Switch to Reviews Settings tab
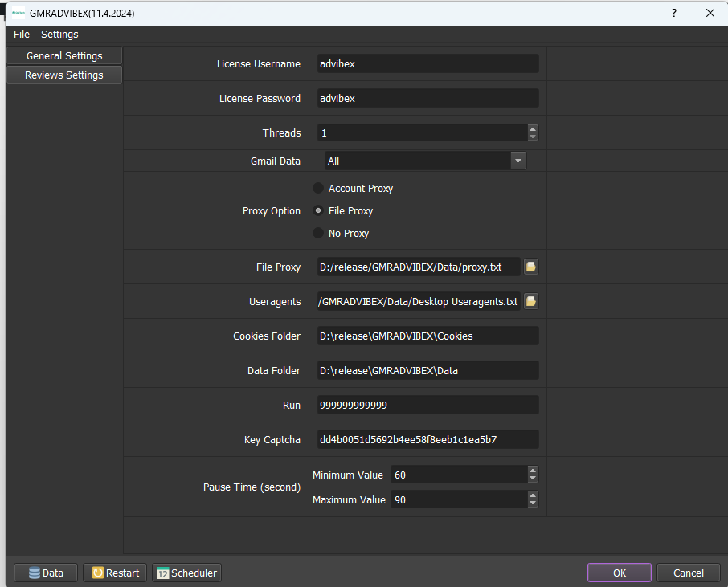Screen dimensions: 728x587 [x=64, y=75]
